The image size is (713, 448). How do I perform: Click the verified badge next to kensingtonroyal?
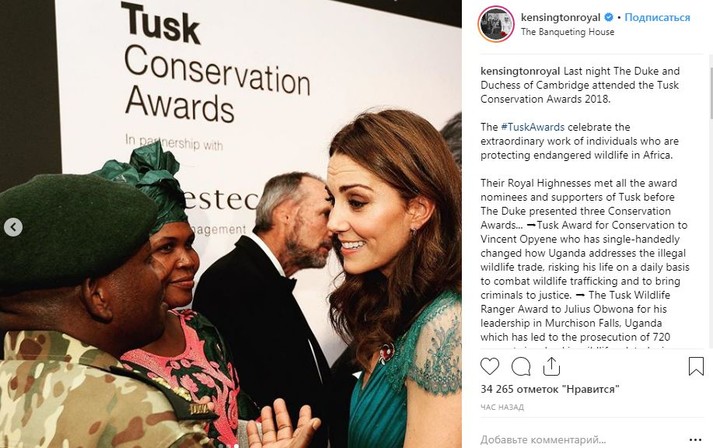coord(608,18)
